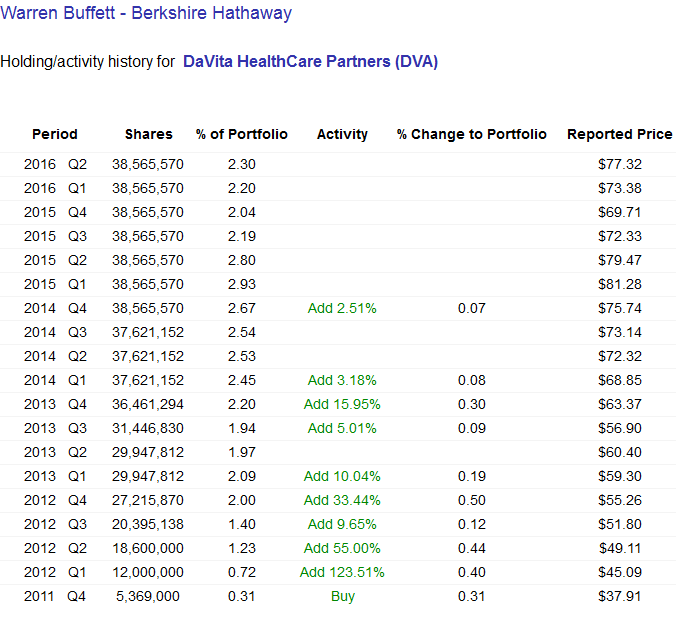Click the $69.71 reported price
Viewport: 676px width, 622px height.
click(x=620, y=213)
